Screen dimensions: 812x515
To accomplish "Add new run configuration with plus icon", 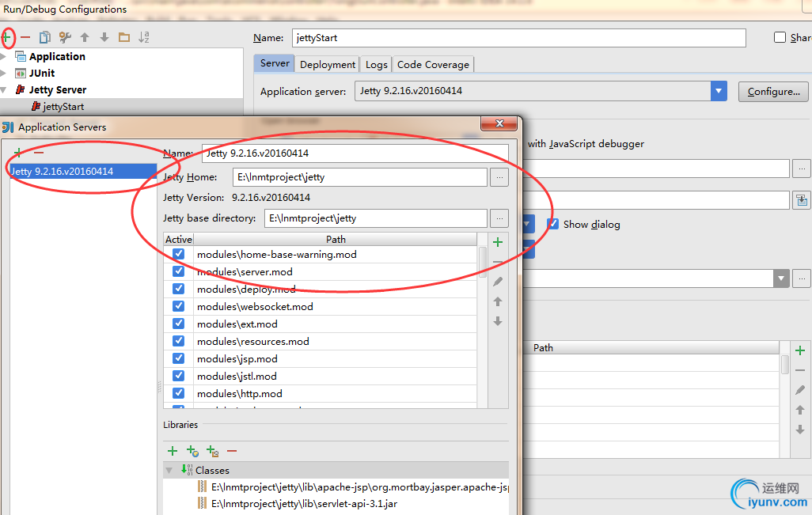I will [x=7, y=37].
